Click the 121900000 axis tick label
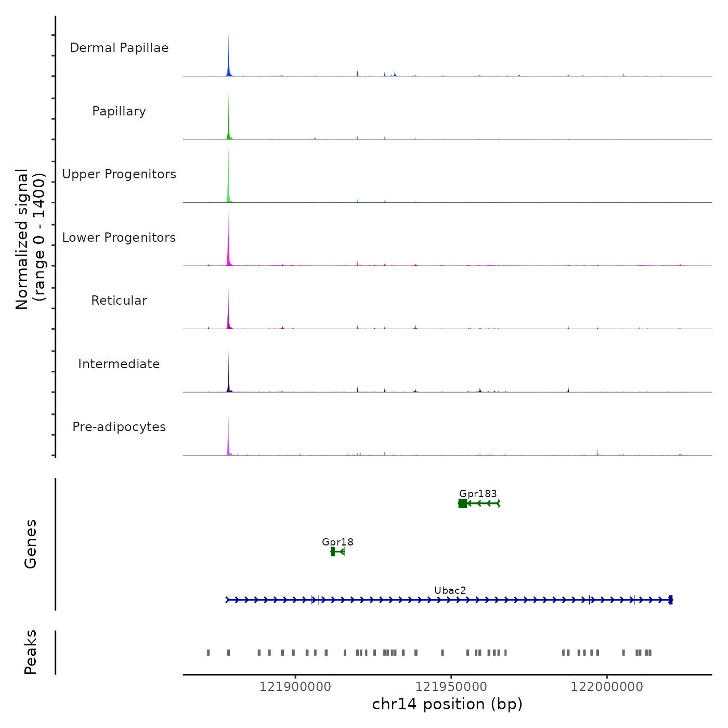The width and height of the screenshot is (728, 728). [x=295, y=687]
